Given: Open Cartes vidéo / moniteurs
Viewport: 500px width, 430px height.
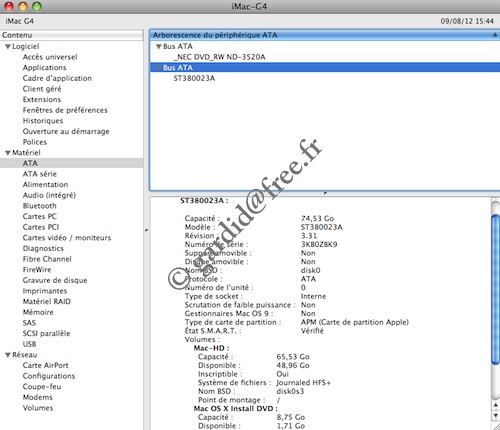Looking at the screenshot, I should pos(67,238).
